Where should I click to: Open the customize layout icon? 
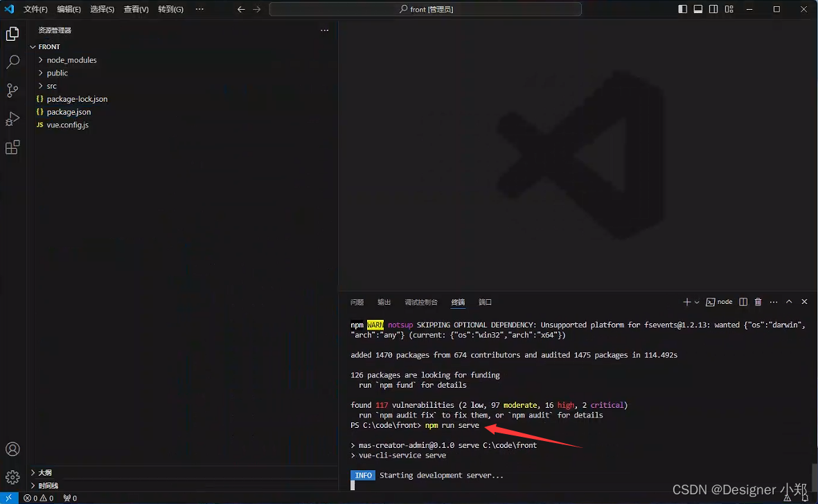pyautogui.click(x=729, y=9)
